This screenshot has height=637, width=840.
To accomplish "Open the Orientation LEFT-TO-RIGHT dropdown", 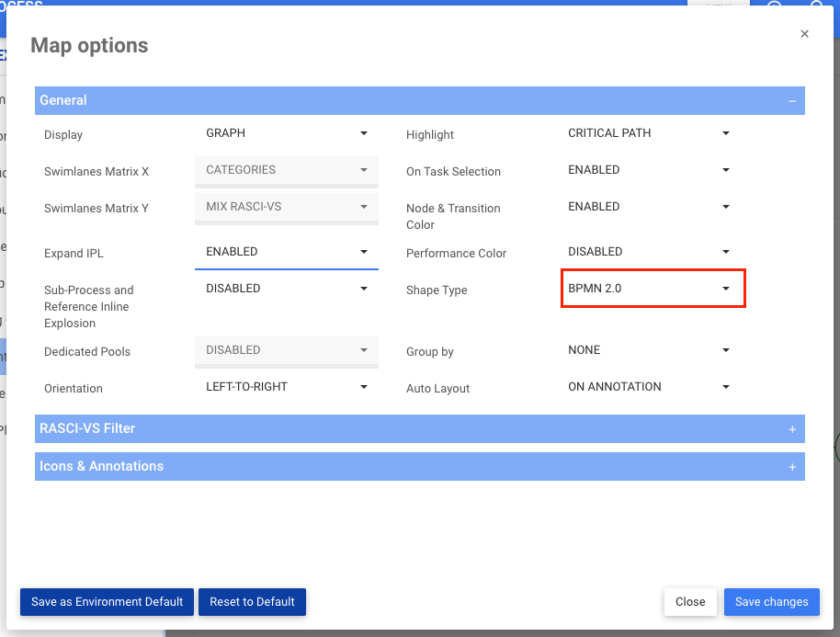I will click(x=287, y=387).
